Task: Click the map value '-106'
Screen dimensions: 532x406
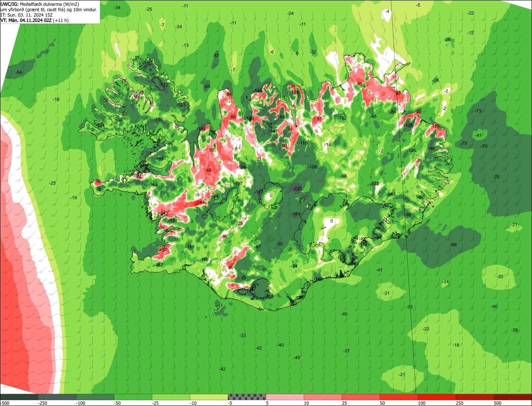Action: point(313,167)
